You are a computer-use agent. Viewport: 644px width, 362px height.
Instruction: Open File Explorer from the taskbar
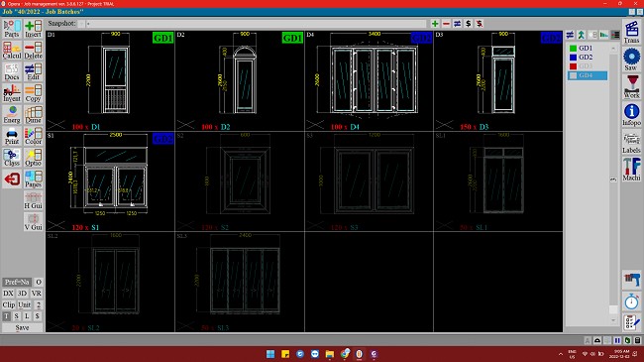pyautogui.click(x=329, y=354)
